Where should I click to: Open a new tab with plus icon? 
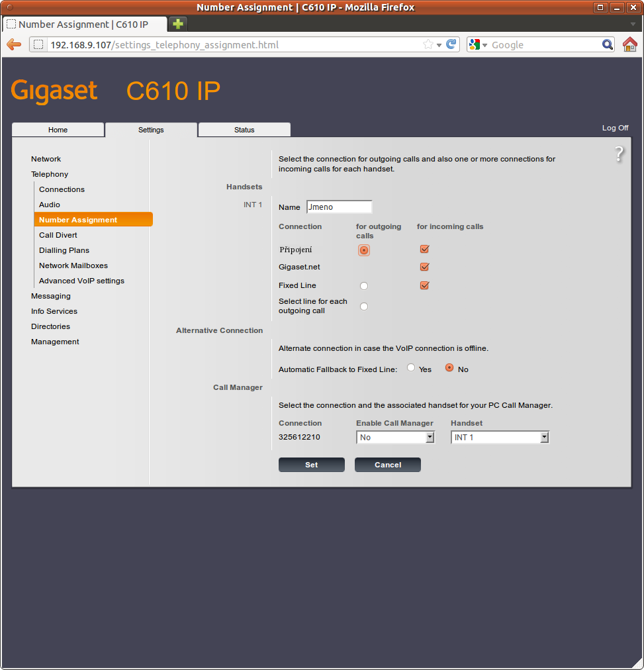click(178, 24)
